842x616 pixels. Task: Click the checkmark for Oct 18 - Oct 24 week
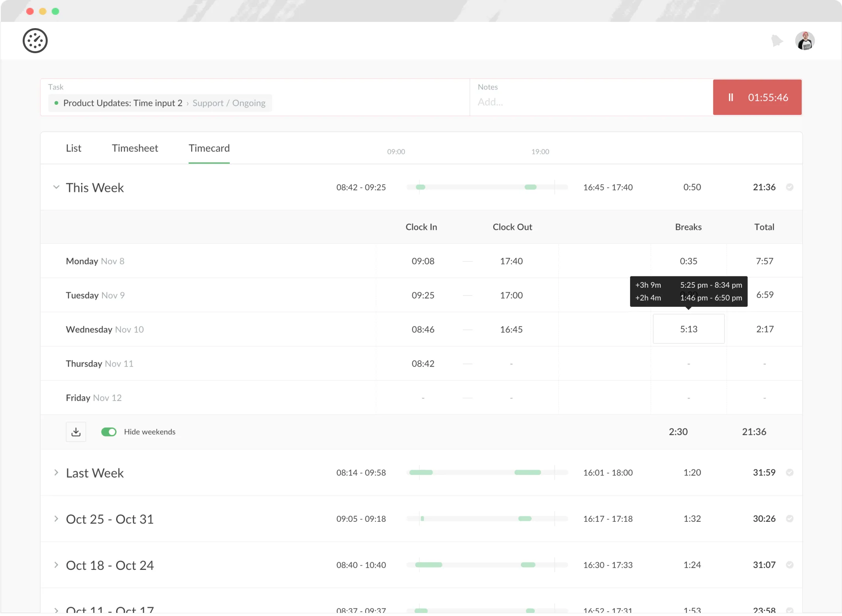[x=790, y=565]
